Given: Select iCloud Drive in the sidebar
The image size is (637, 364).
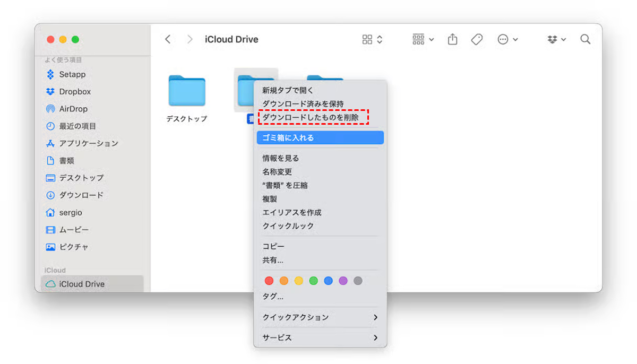Looking at the screenshot, I should [x=92, y=284].
